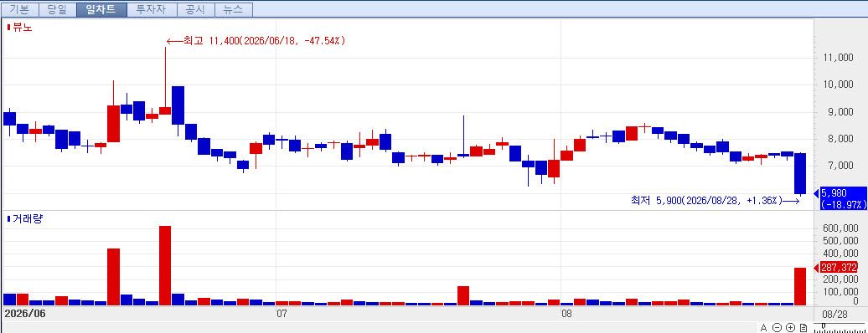Open the 투자자 tab

(x=152, y=9)
